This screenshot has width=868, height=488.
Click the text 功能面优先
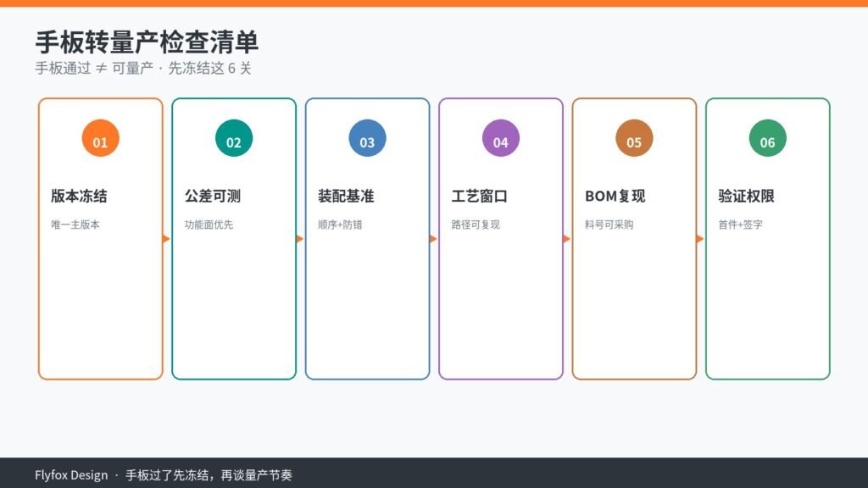click(x=209, y=225)
